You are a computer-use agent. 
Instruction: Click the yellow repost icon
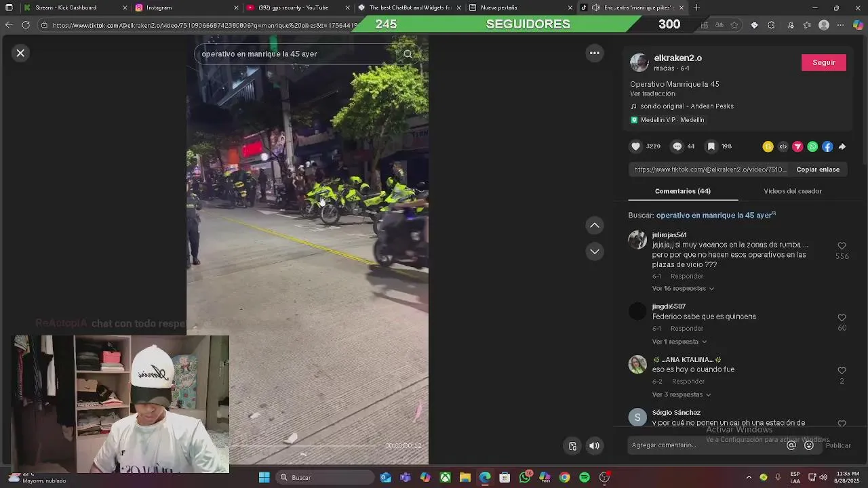coord(768,146)
